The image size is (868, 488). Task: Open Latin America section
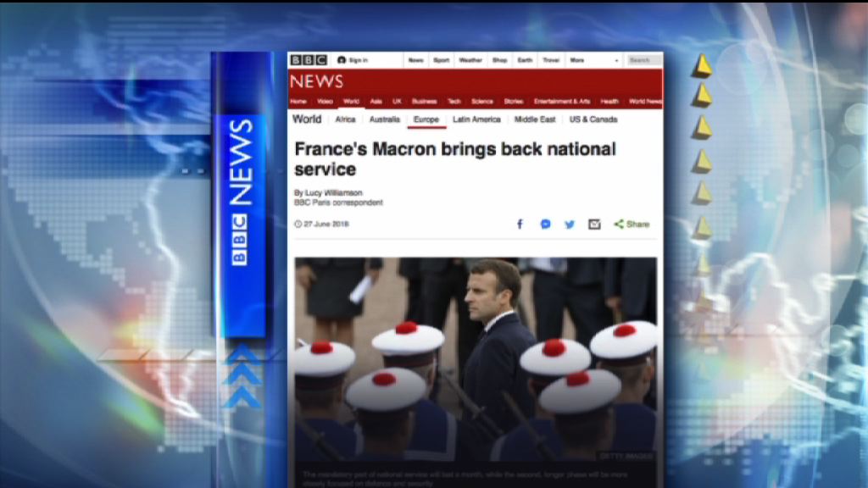click(476, 119)
